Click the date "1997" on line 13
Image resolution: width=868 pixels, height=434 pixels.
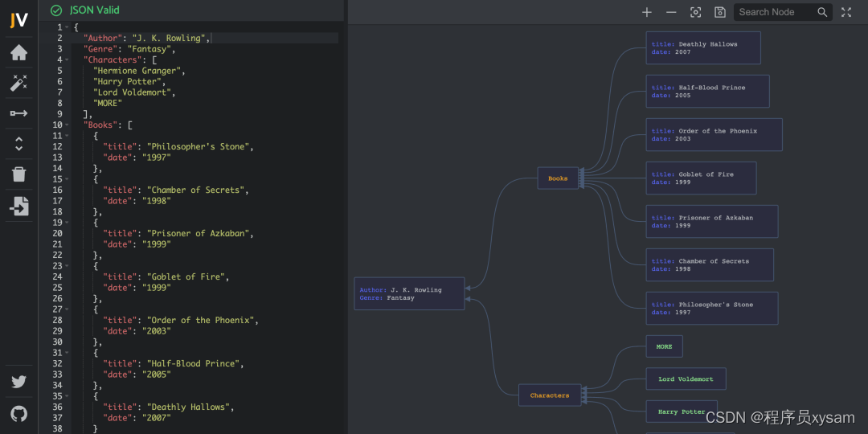point(157,158)
